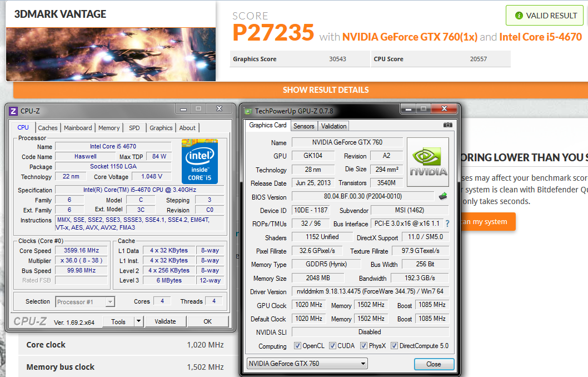The image size is (588, 377).
Task: Click the NVIDIA logo in GPU-Z
Action: (x=428, y=162)
